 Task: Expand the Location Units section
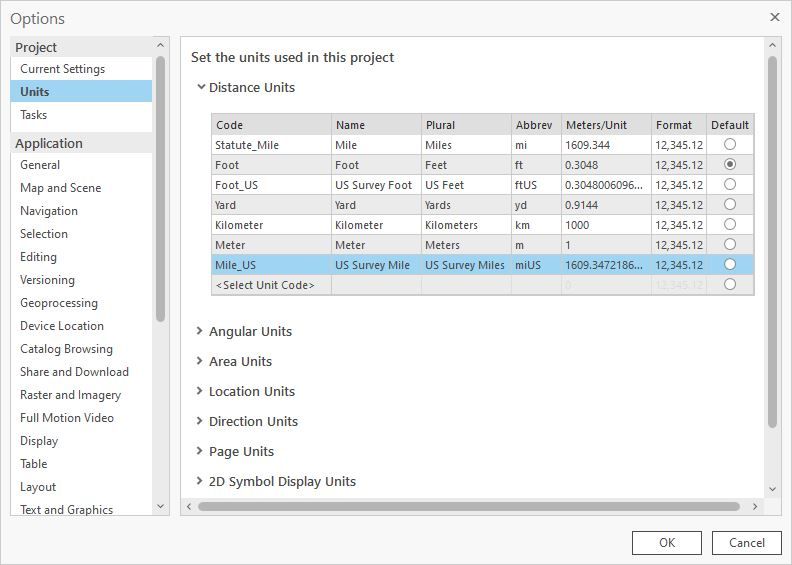click(x=200, y=391)
